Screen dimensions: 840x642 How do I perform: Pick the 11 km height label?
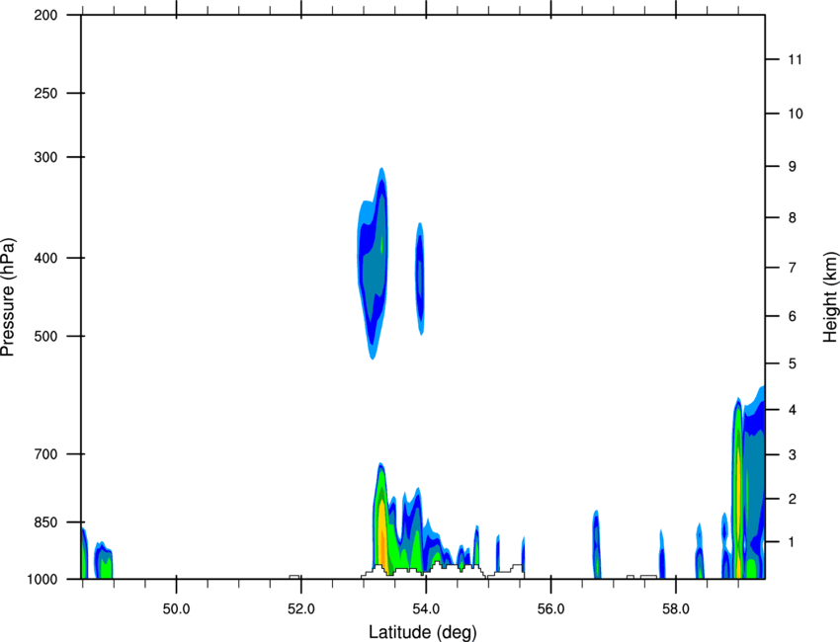[x=795, y=59]
